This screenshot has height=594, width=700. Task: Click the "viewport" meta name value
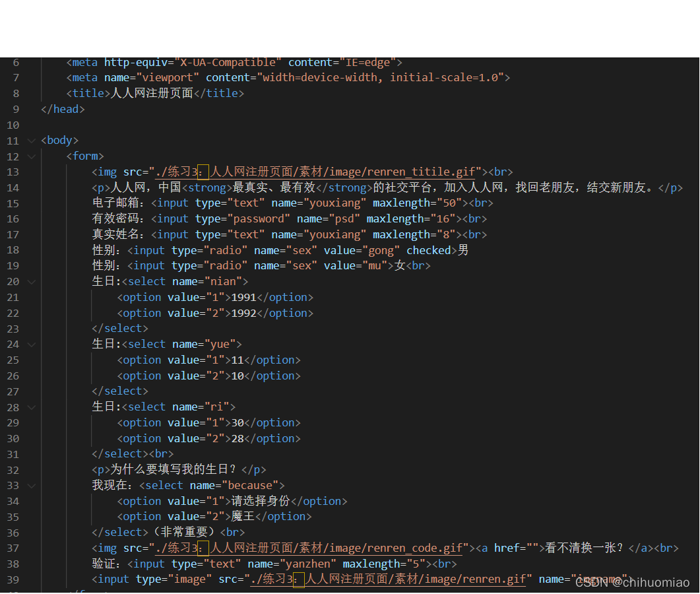[168, 78]
